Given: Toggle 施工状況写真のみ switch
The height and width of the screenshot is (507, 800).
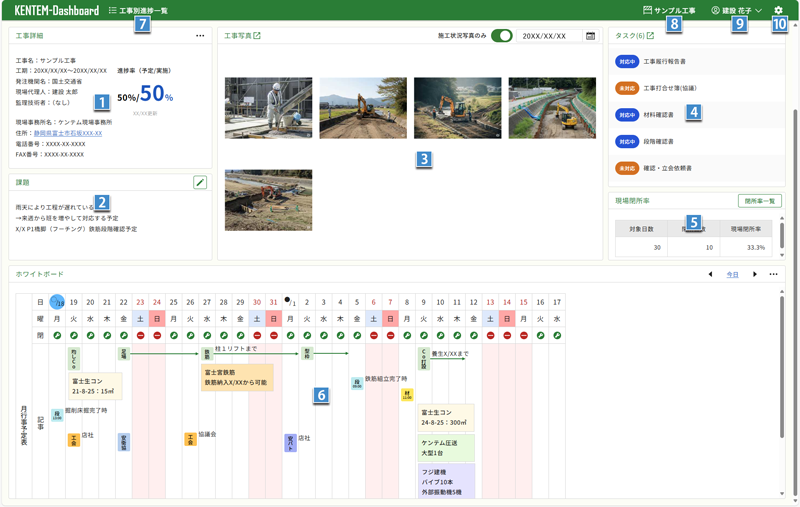Looking at the screenshot, I should [x=501, y=36].
